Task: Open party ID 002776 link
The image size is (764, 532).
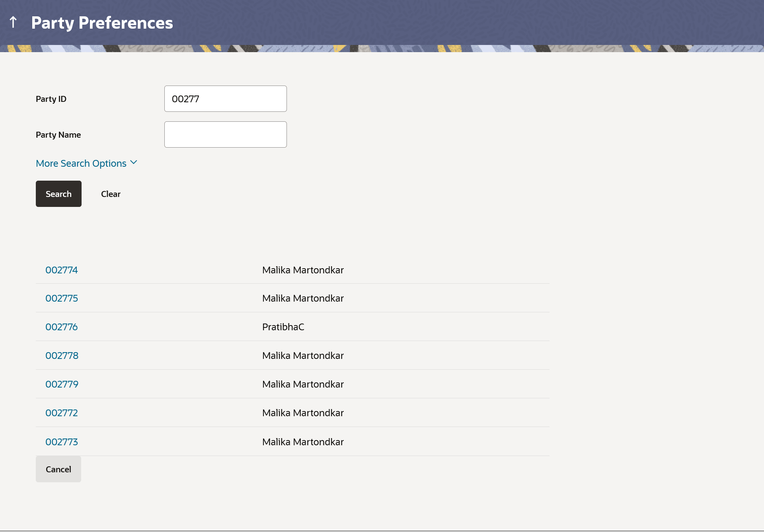Action: [x=61, y=327]
